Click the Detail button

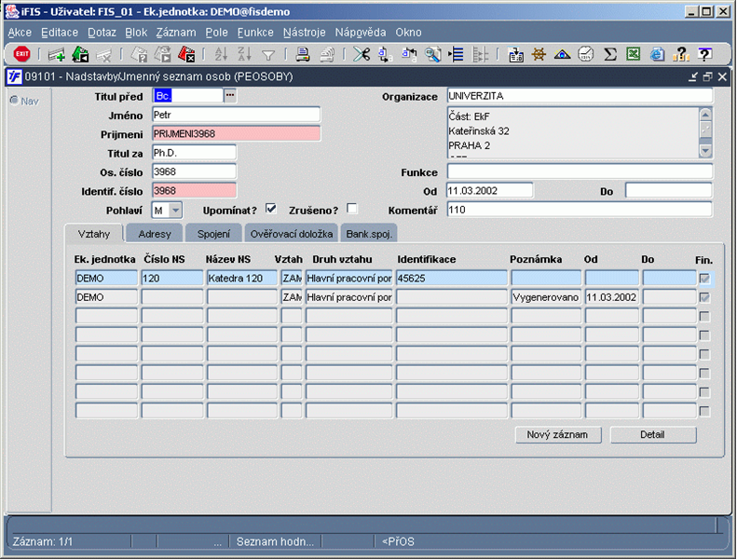pyautogui.click(x=652, y=434)
